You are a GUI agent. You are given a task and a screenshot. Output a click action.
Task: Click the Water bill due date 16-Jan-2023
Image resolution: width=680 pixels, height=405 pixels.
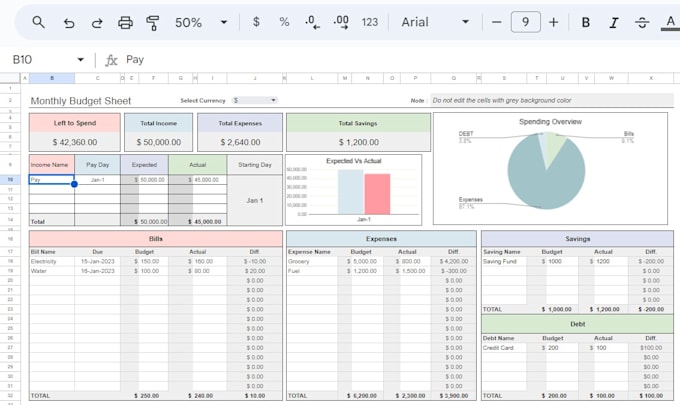98,271
